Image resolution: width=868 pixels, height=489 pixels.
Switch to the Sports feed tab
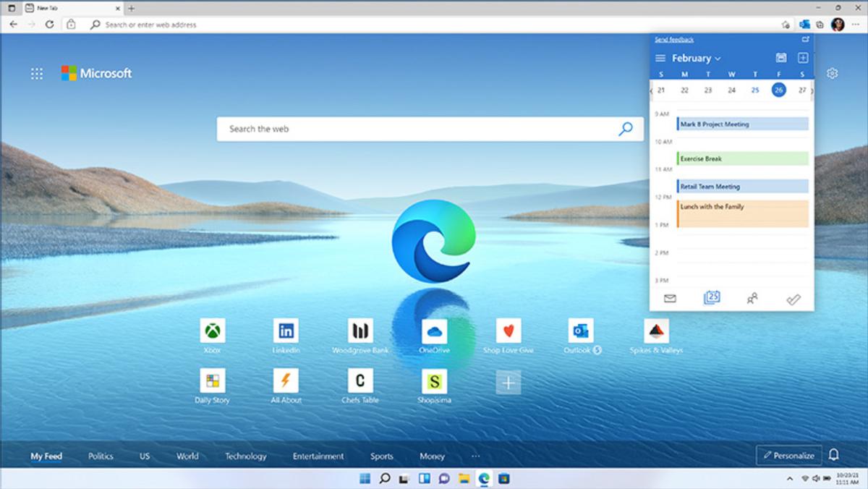(381, 456)
